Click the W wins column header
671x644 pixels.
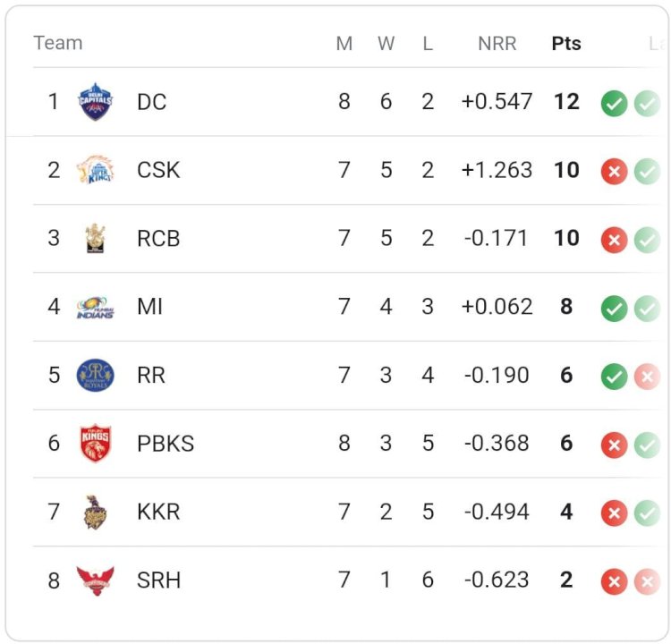386,43
